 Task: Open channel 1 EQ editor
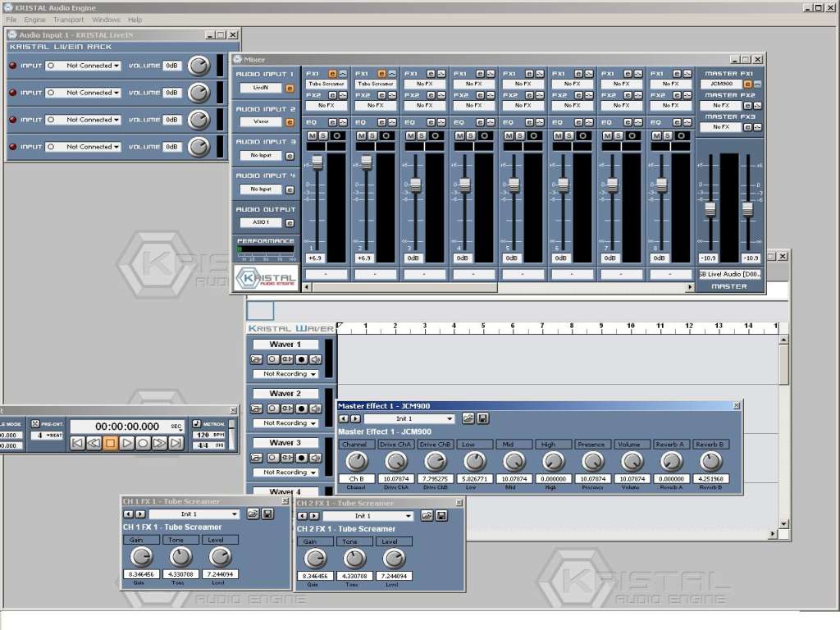click(332, 123)
